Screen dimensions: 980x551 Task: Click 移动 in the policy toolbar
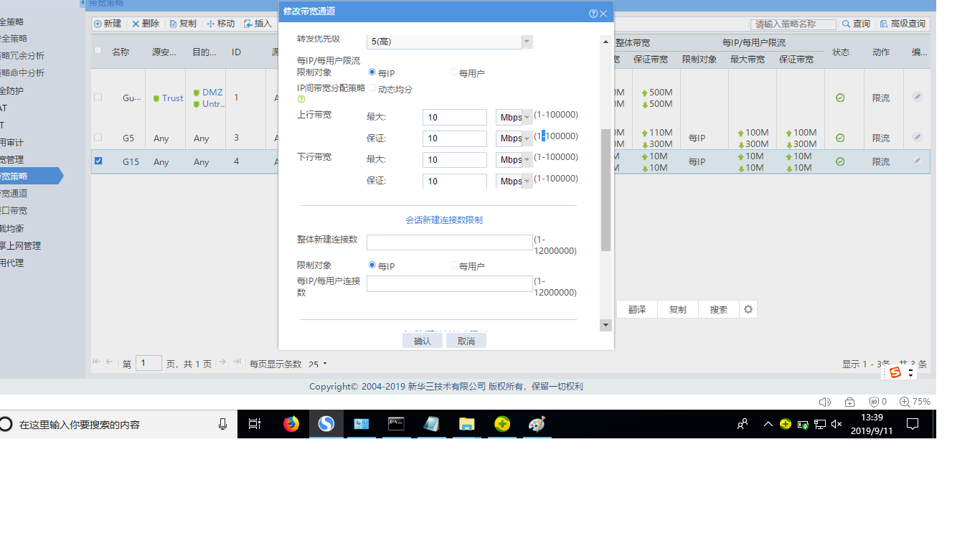click(221, 24)
